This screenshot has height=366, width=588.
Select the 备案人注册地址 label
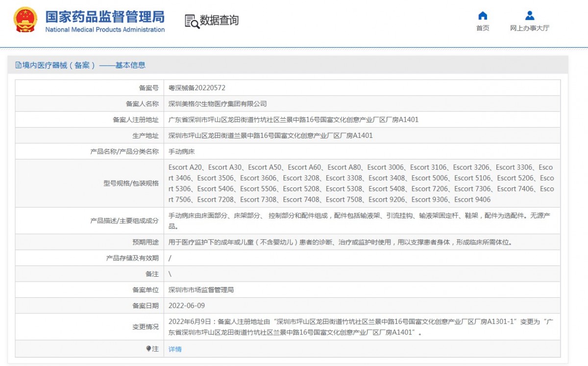[x=136, y=120]
